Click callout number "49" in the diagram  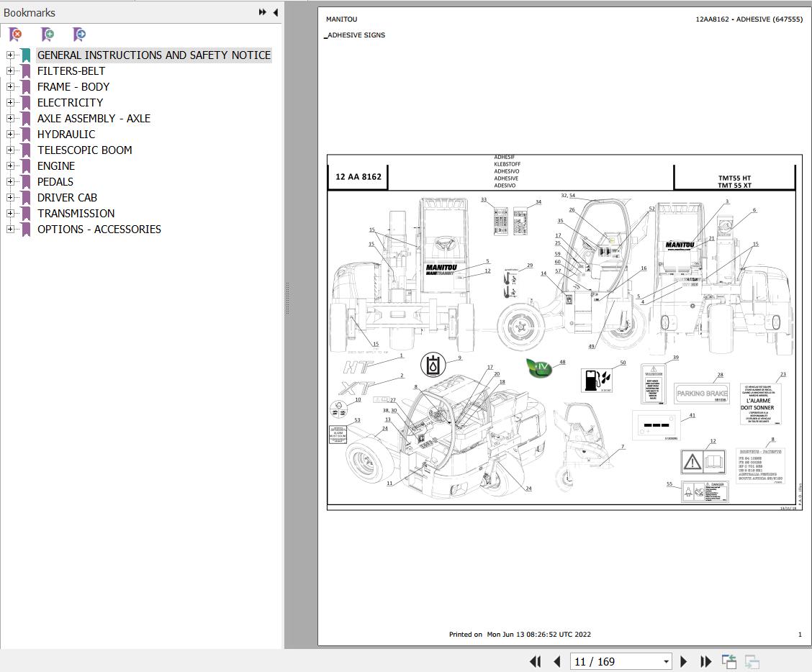(x=592, y=346)
